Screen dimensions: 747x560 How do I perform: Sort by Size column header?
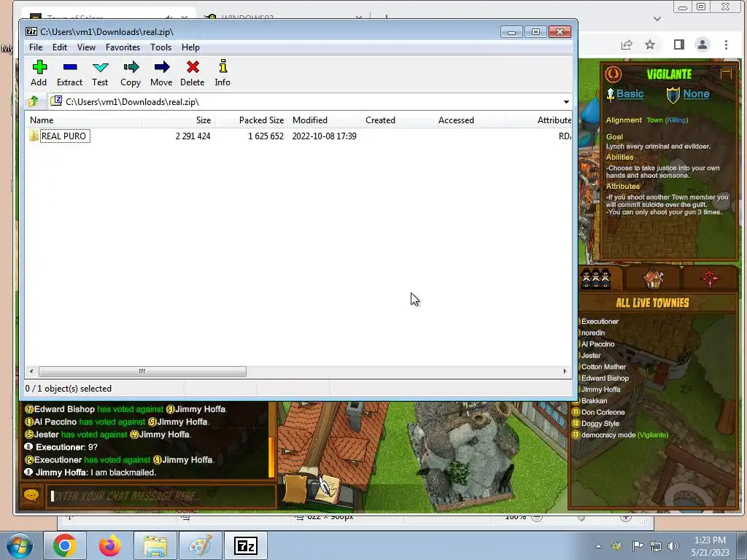178,120
